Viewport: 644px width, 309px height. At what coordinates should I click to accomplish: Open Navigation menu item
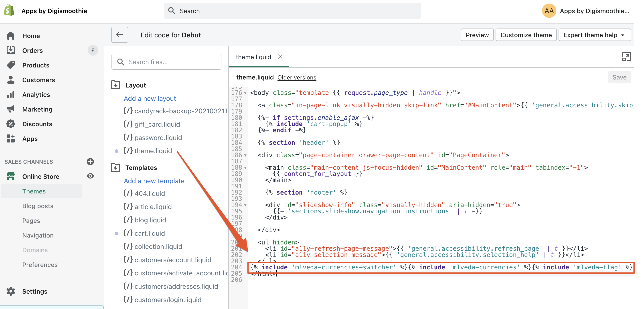(38, 235)
